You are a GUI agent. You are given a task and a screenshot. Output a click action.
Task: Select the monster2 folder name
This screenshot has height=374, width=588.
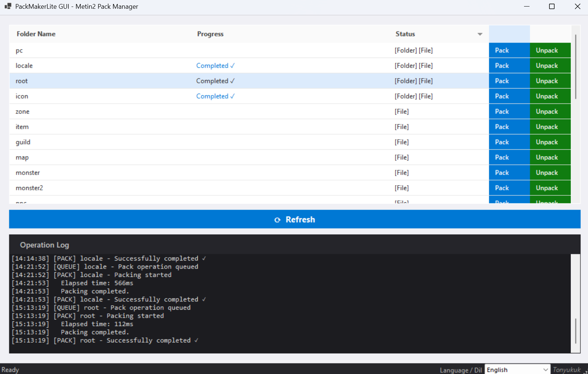[29, 188]
